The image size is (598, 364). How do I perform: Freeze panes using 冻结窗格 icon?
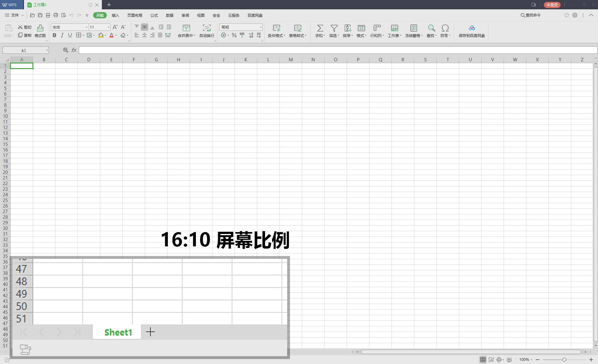pyautogui.click(x=414, y=31)
